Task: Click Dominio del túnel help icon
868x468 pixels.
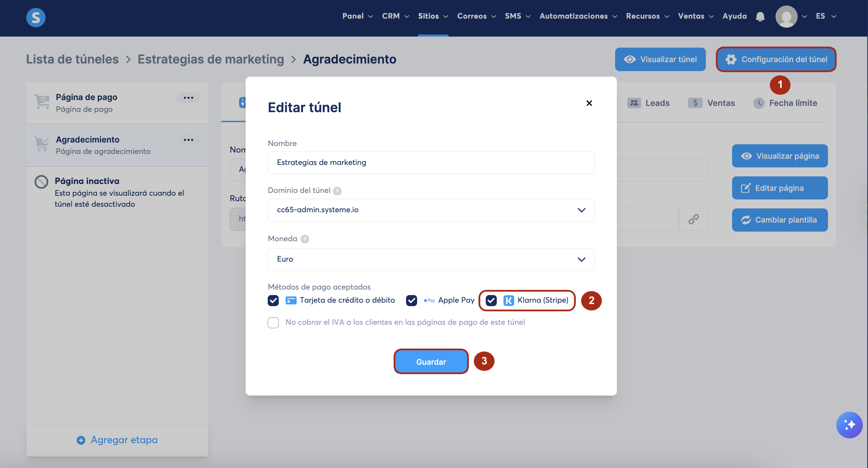Action: pyautogui.click(x=337, y=191)
